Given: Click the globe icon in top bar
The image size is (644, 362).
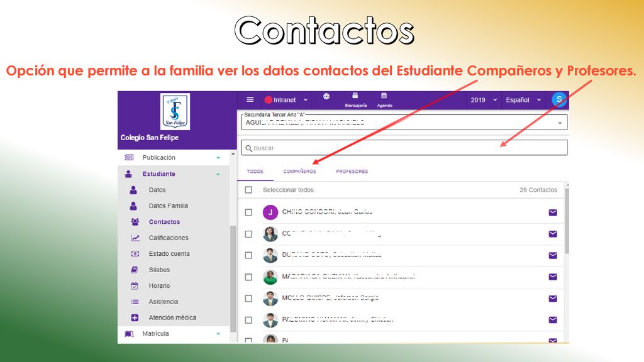Looking at the screenshot, I should [x=326, y=96].
